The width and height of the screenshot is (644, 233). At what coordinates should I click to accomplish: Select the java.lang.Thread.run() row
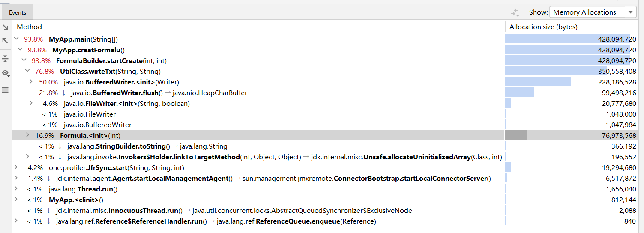pyautogui.click(x=83, y=189)
